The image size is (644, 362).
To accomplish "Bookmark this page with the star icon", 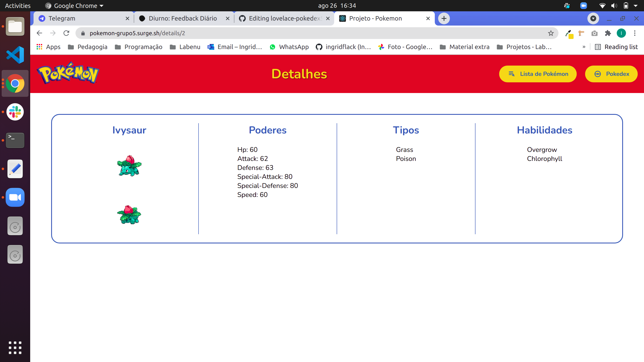I will tap(551, 33).
